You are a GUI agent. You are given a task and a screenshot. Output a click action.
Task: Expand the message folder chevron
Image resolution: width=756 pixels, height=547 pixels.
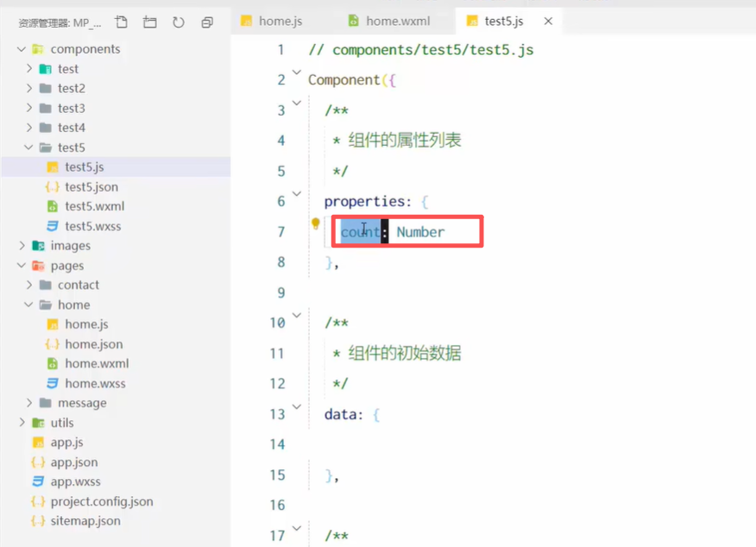[29, 402]
